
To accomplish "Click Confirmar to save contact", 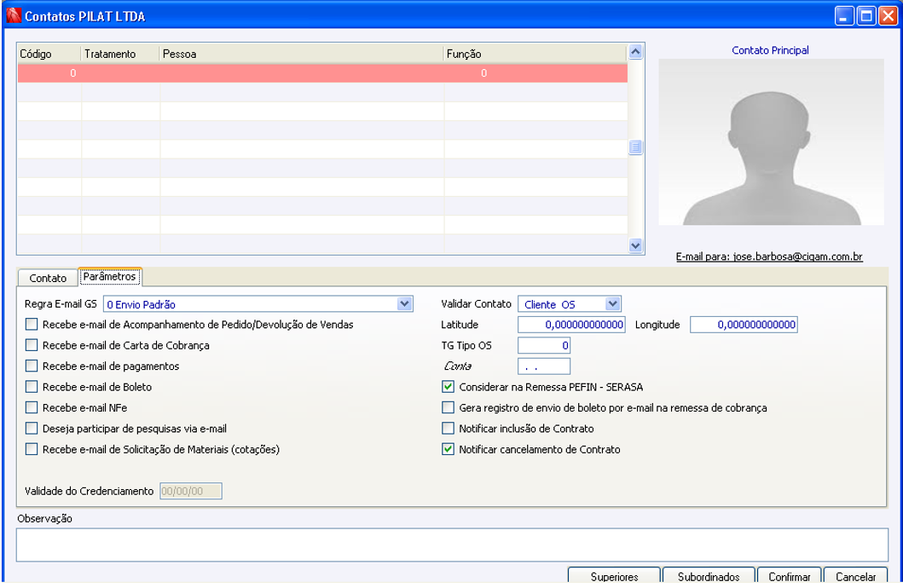I will (x=789, y=576).
